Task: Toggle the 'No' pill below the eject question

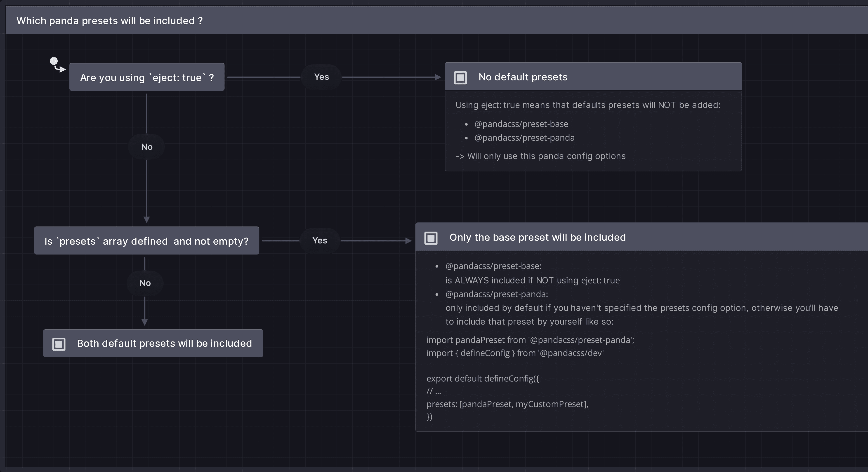Action: 146,146
